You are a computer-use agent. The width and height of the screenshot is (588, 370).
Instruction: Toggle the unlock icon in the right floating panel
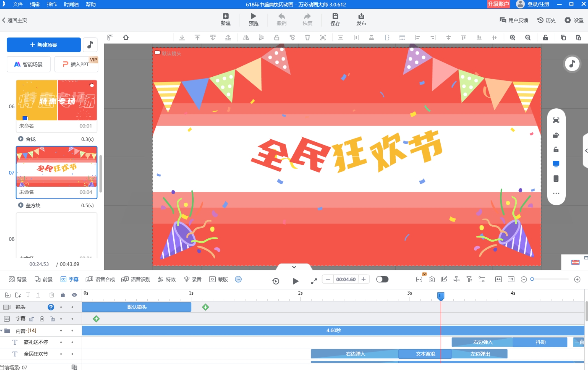[556, 149]
